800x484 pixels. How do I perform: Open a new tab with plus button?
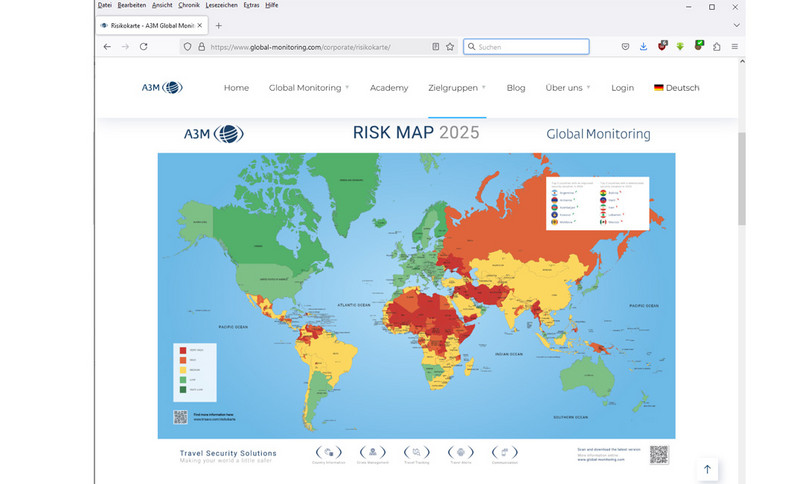tap(219, 25)
